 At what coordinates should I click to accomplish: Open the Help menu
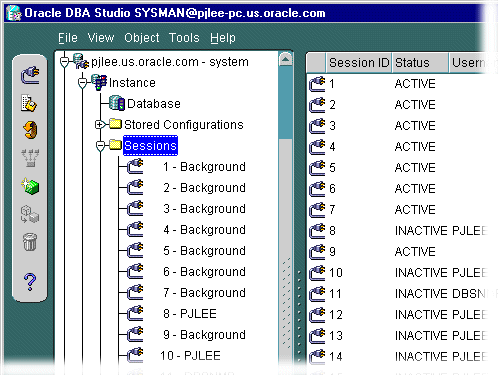[x=223, y=38]
